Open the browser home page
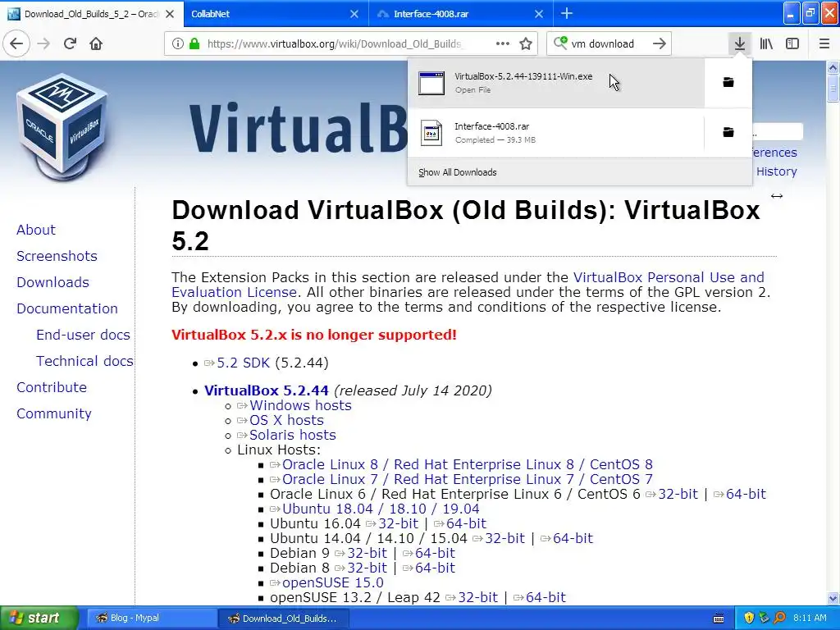 (96, 43)
